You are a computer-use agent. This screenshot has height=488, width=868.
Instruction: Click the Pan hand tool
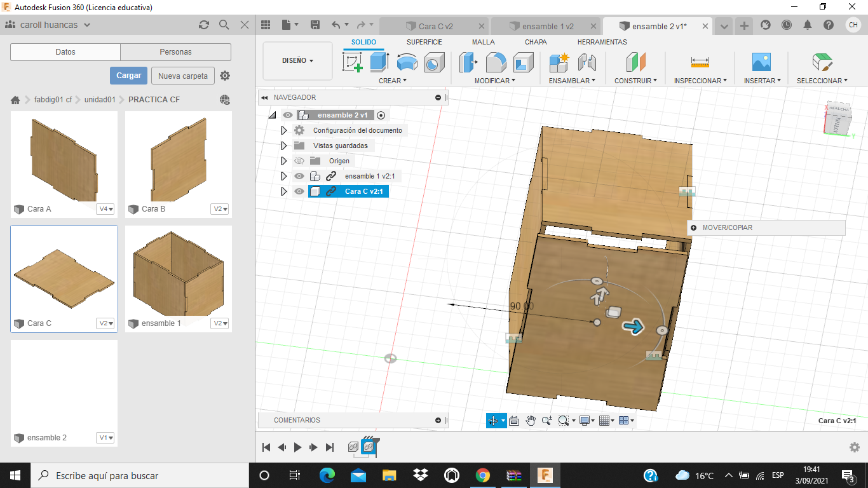[531, 421]
